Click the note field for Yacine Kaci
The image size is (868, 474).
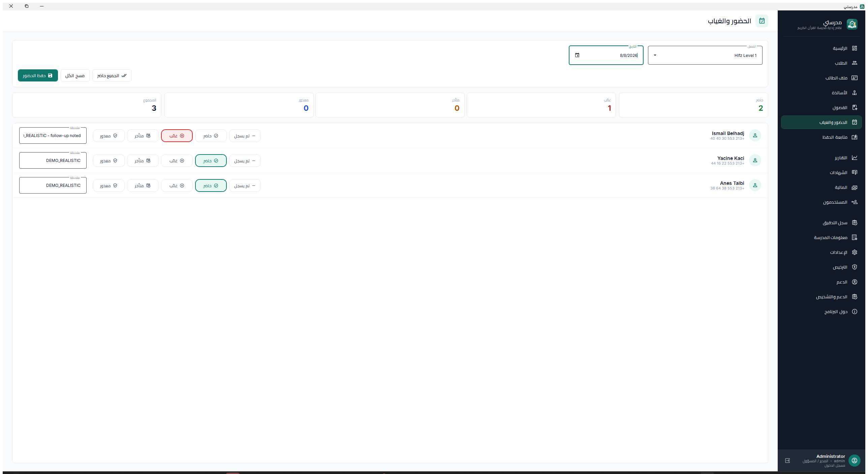click(53, 161)
